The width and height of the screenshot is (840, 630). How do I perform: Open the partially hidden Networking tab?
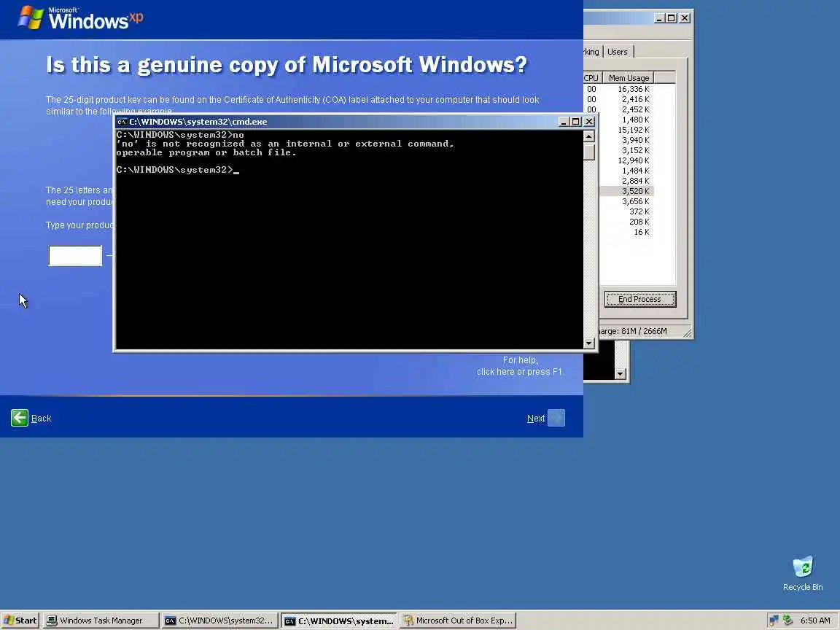click(x=593, y=52)
